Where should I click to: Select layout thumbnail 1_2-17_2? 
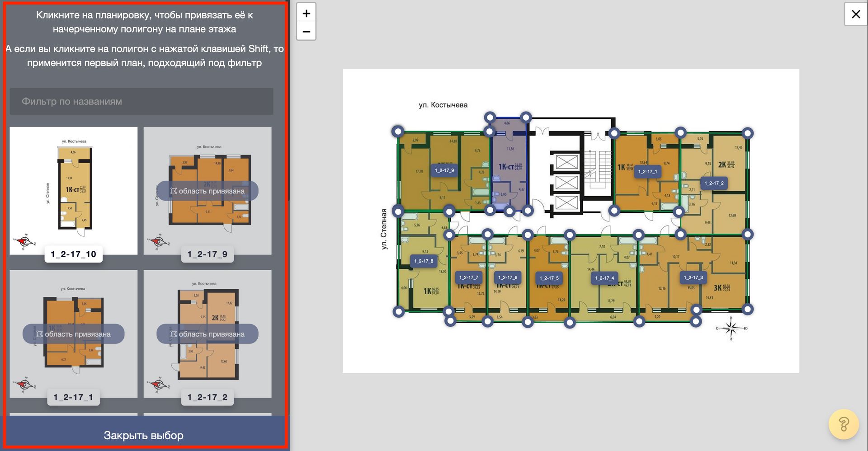tap(208, 334)
